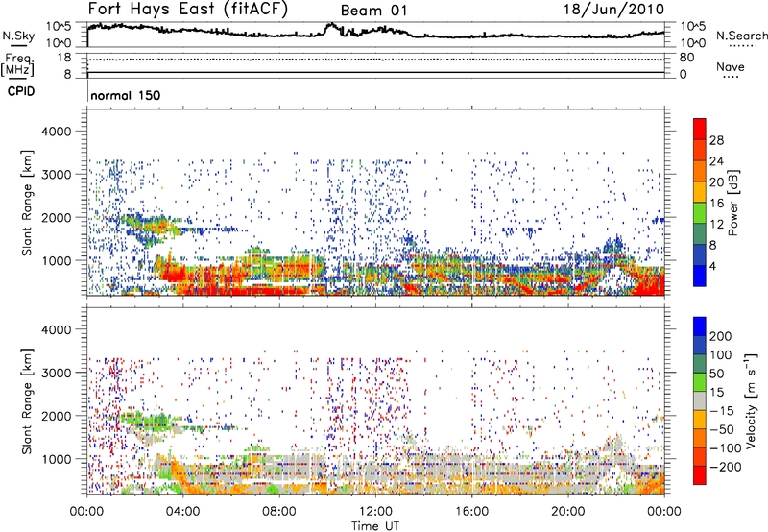Click "4000" on the velocity panel axis
The image size is (768, 532).
tap(56, 329)
